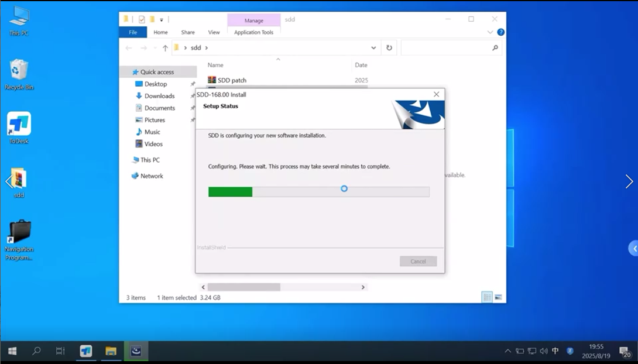The image size is (638, 364).
Task: Open network tray icon
Action: (532, 351)
